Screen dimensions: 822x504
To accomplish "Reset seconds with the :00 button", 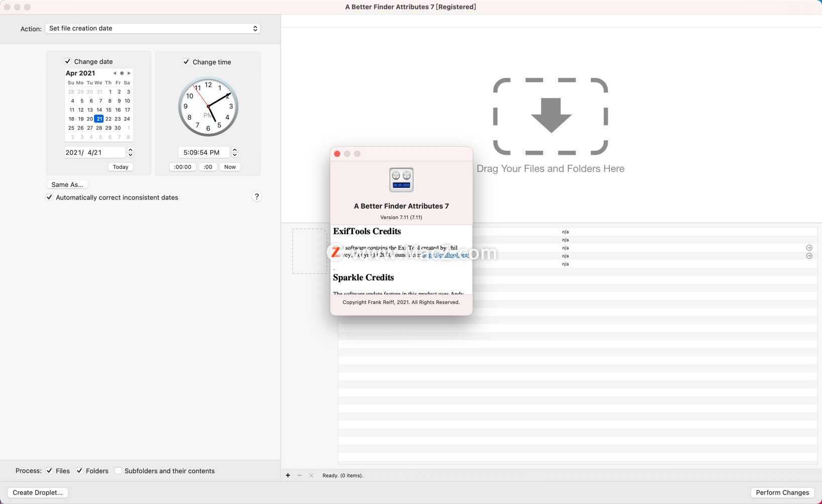I will (x=208, y=167).
